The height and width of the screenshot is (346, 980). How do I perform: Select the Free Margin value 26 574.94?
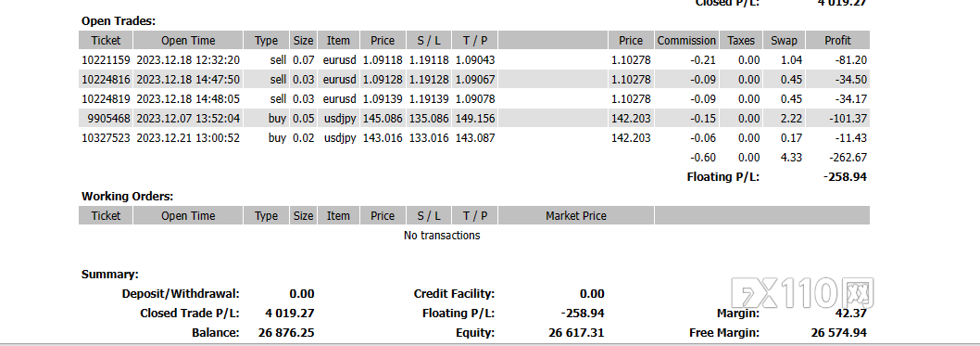pyautogui.click(x=839, y=333)
